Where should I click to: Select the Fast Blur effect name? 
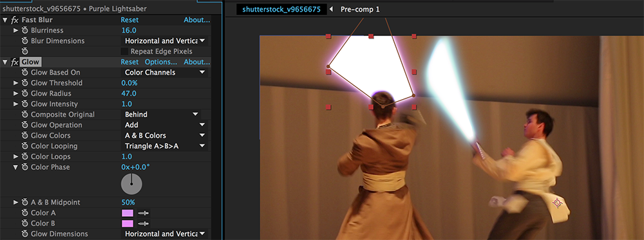(x=37, y=20)
